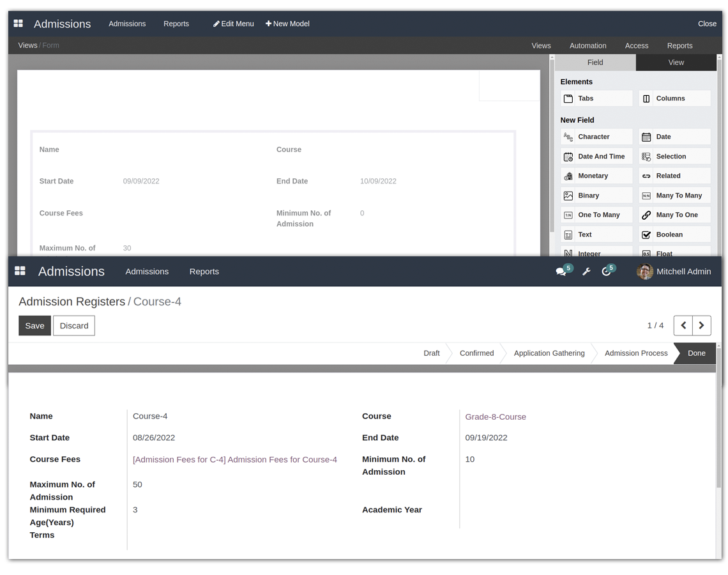
Task: Click the Columns element icon
Action: point(646,98)
